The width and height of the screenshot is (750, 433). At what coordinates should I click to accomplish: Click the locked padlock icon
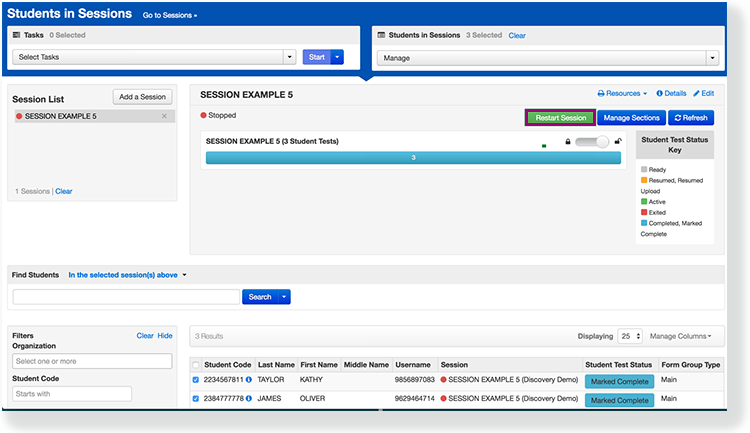click(568, 142)
